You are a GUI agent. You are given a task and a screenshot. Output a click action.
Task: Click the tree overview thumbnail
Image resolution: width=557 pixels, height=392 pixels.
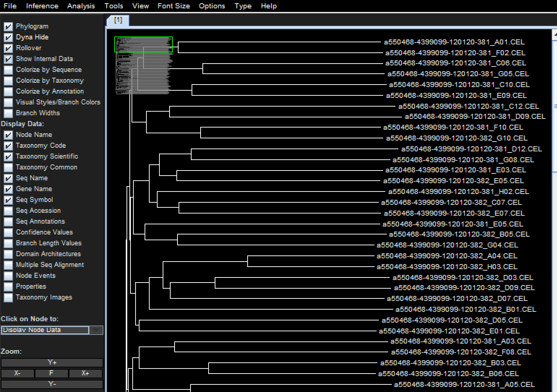pos(143,65)
